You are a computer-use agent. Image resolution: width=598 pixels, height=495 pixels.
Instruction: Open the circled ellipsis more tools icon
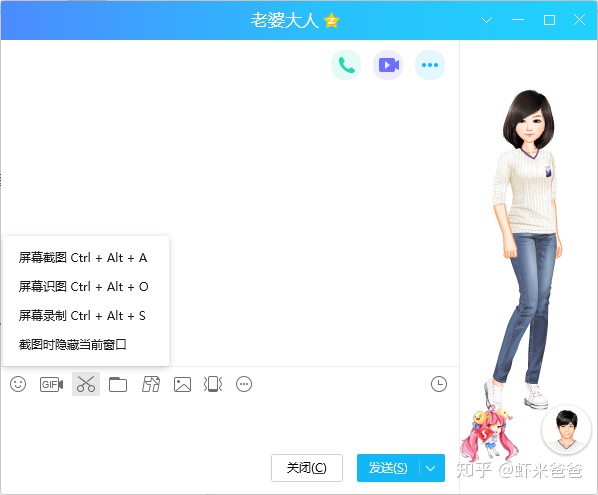(x=244, y=384)
